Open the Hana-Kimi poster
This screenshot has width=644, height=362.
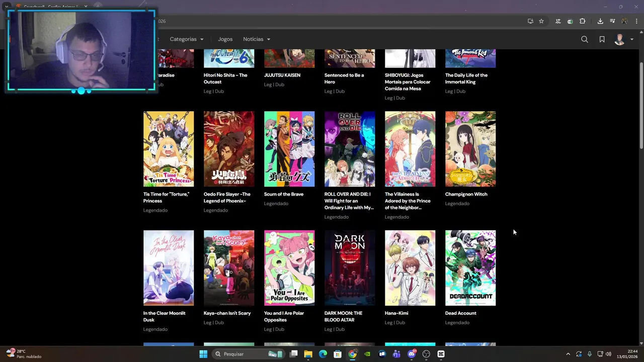pyautogui.click(x=410, y=268)
